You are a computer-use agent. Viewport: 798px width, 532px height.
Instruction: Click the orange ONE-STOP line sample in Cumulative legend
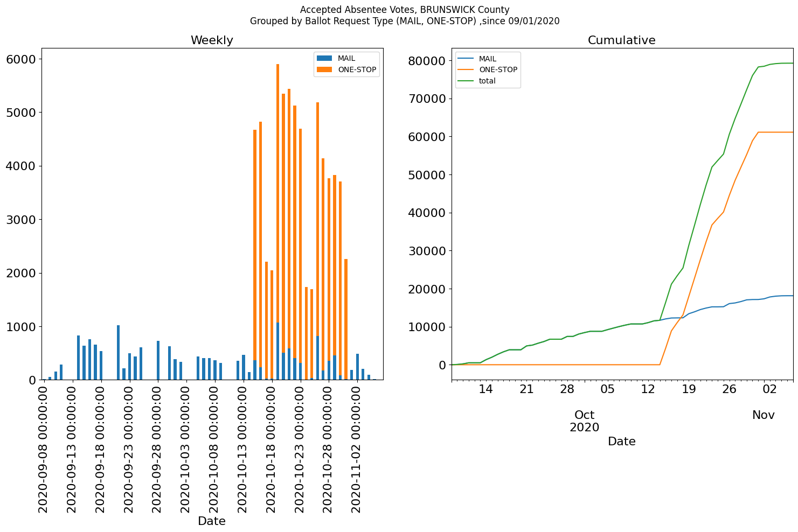(x=467, y=69)
